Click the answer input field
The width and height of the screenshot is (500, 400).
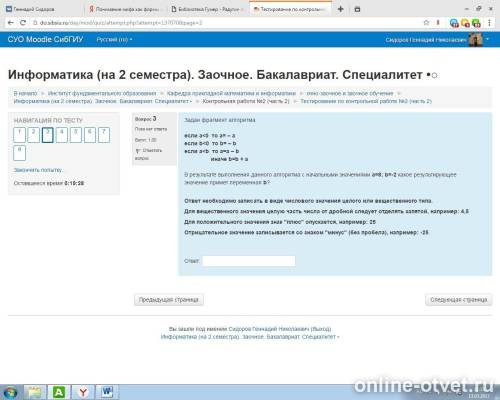coord(249,261)
